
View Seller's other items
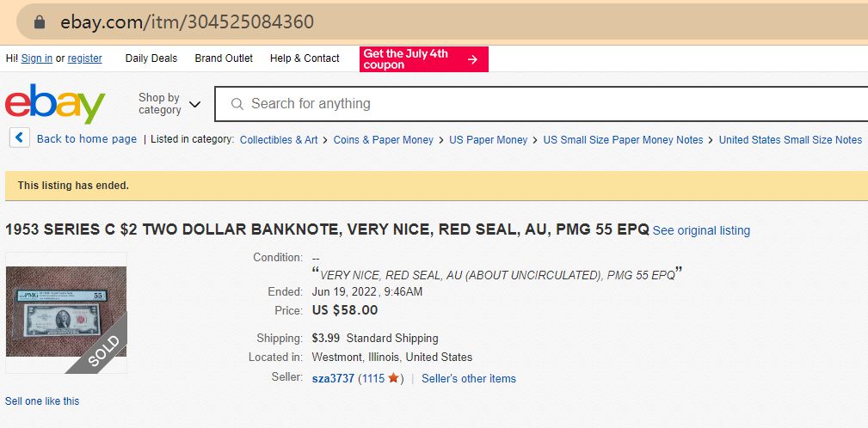[469, 378]
